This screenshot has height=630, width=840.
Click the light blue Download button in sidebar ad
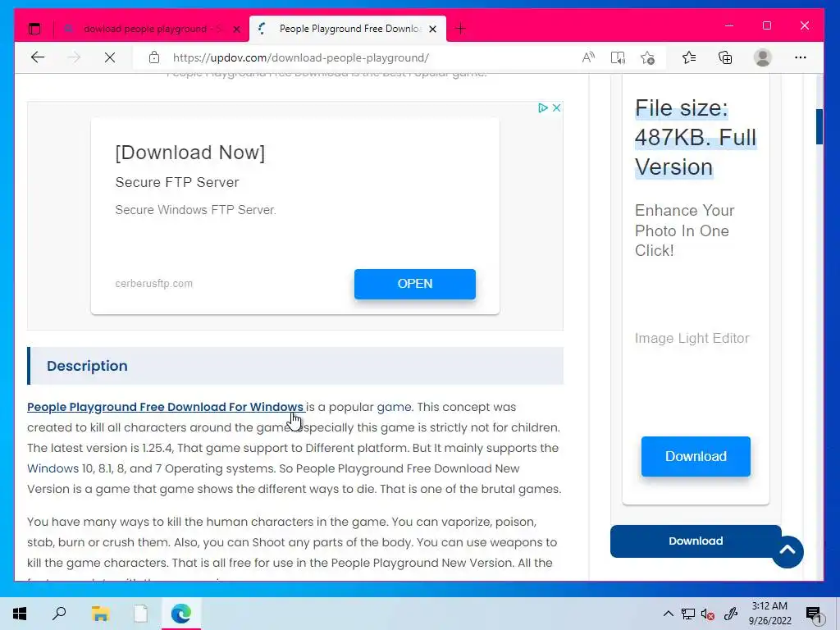click(696, 456)
